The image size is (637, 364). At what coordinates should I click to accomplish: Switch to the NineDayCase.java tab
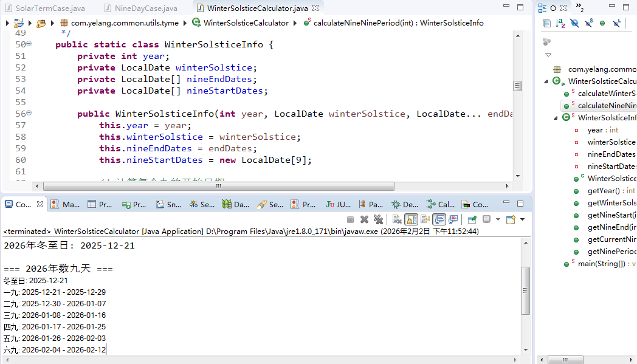(141, 8)
